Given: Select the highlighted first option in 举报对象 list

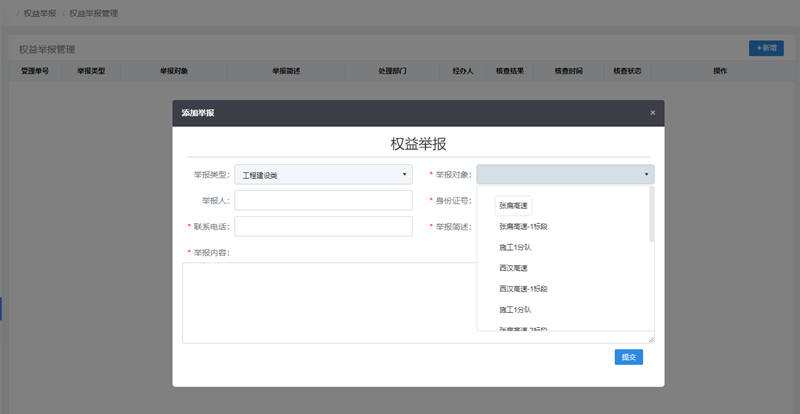Looking at the screenshot, I should click(514, 205).
